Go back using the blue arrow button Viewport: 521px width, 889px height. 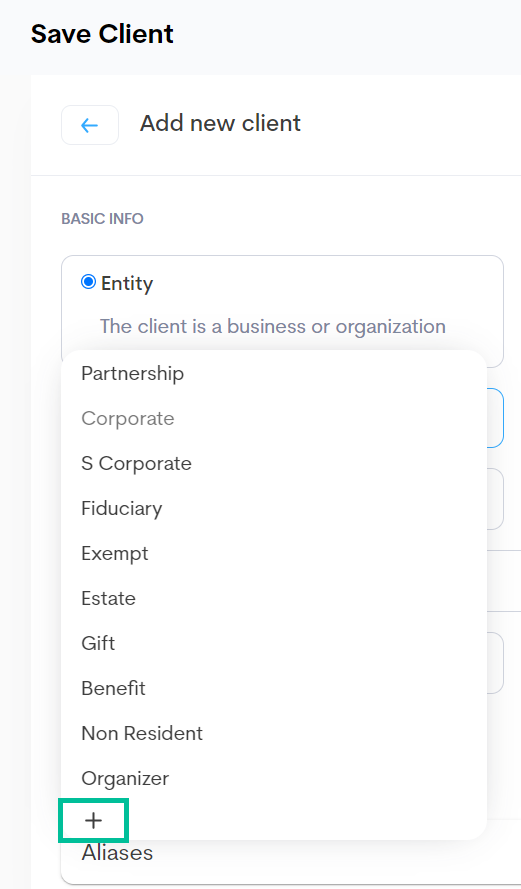pyautogui.click(x=90, y=125)
